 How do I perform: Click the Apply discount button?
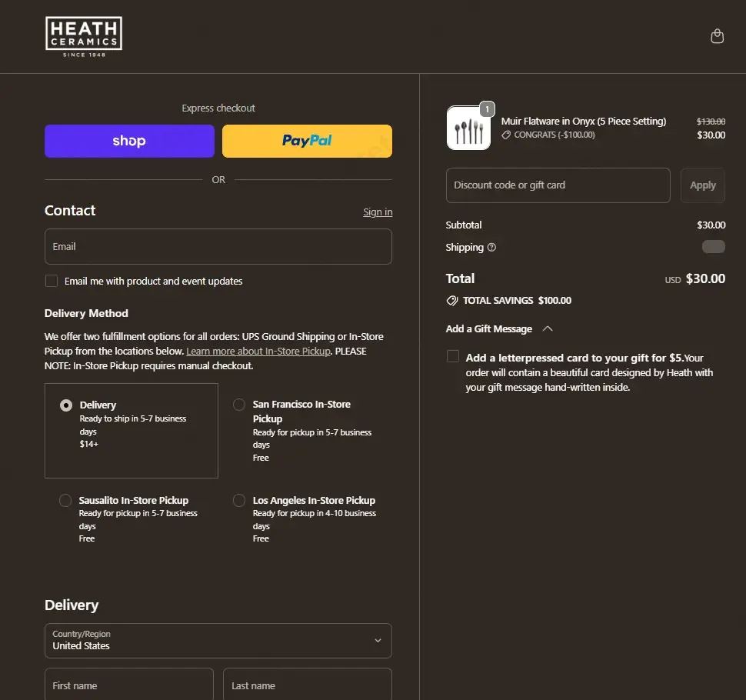click(x=702, y=185)
